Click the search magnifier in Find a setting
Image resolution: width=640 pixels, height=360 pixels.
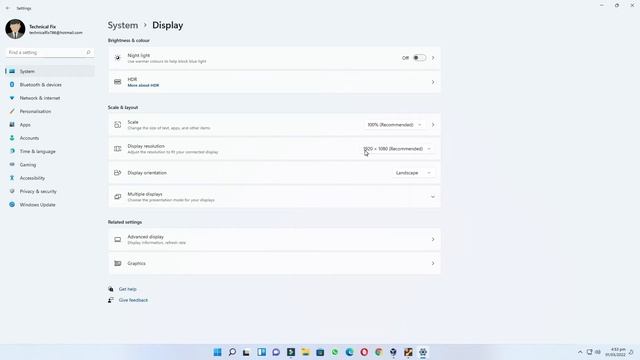[88, 53]
